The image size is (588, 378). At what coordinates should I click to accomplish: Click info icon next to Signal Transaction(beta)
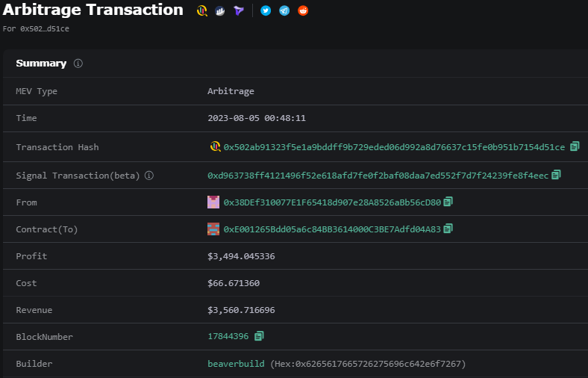(149, 176)
